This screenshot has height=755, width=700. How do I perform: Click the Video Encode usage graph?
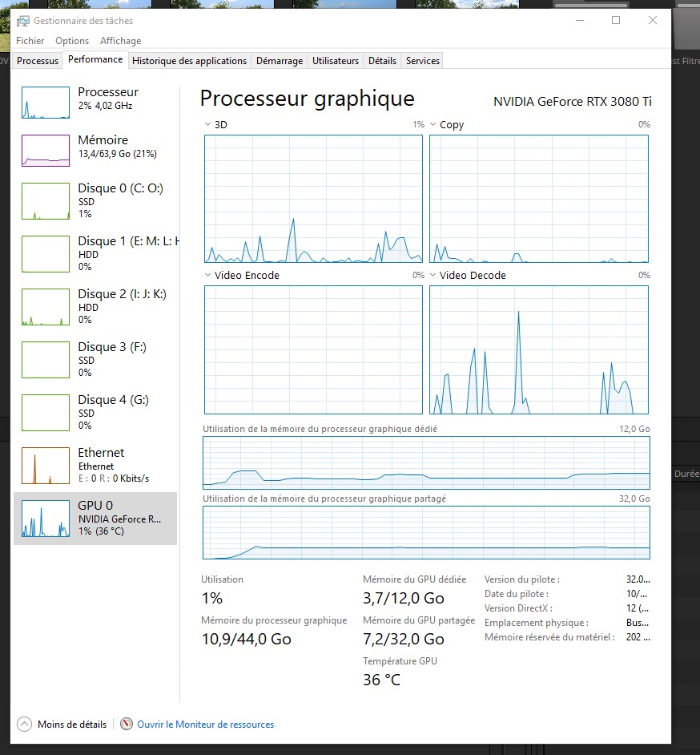313,349
